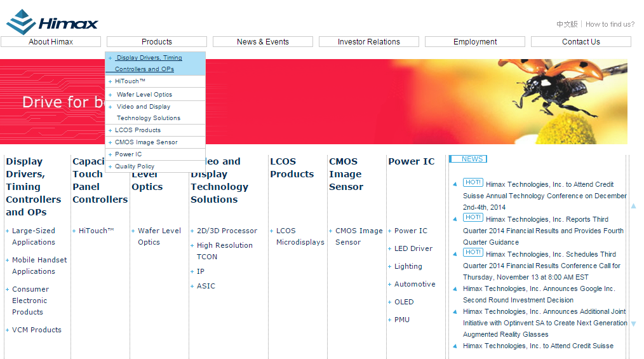The image size is (644, 359).
Task: Open Investor Relations menu
Action: (369, 42)
